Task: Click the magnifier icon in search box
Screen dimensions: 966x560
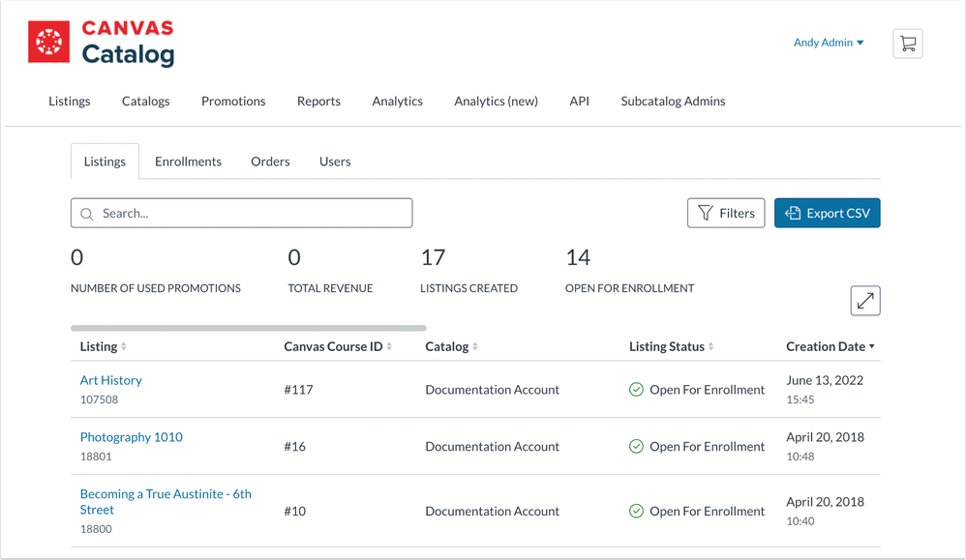Action: tap(87, 214)
